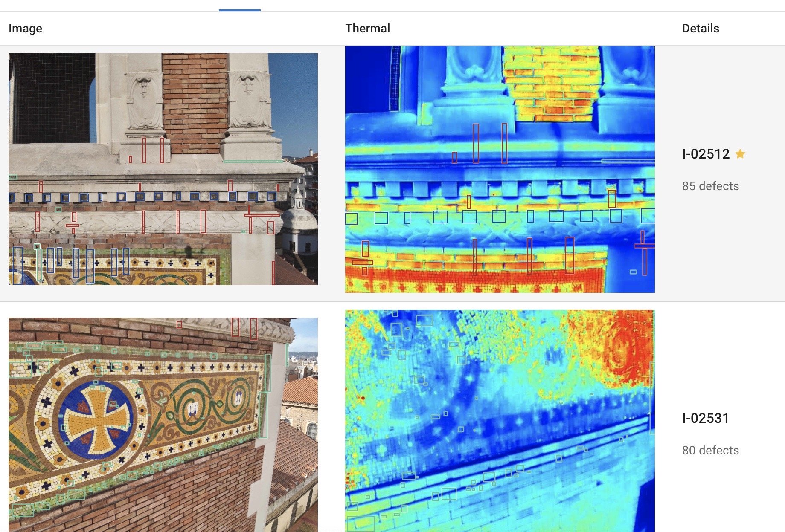
Task: Open the I-02512 photo thumbnail
Action: (x=163, y=169)
